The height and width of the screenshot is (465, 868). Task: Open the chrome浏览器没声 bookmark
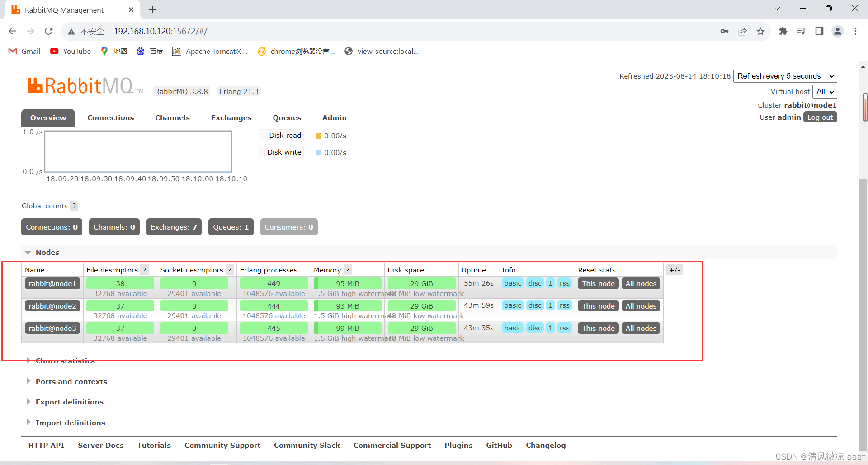[x=297, y=51]
